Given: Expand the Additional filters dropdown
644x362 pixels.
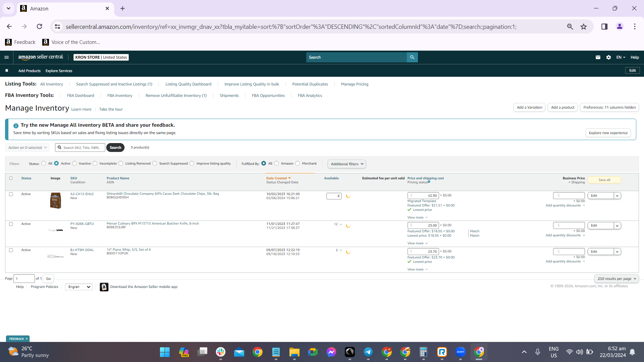Looking at the screenshot, I should [346, 164].
